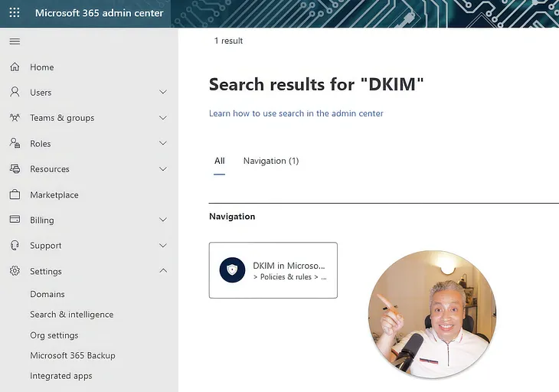Image resolution: width=559 pixels, height=392 pixels.
Task: Open the DKIM in Microsoft result card
Action: coord(273,270)
